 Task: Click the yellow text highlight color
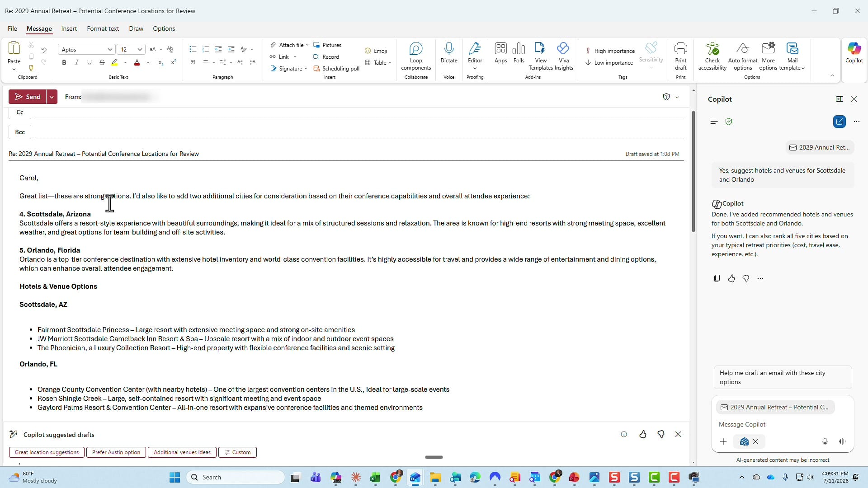coord(114,62)
